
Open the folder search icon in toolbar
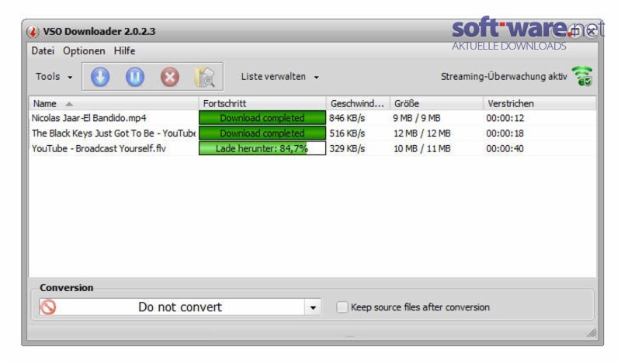click(205, 77)
